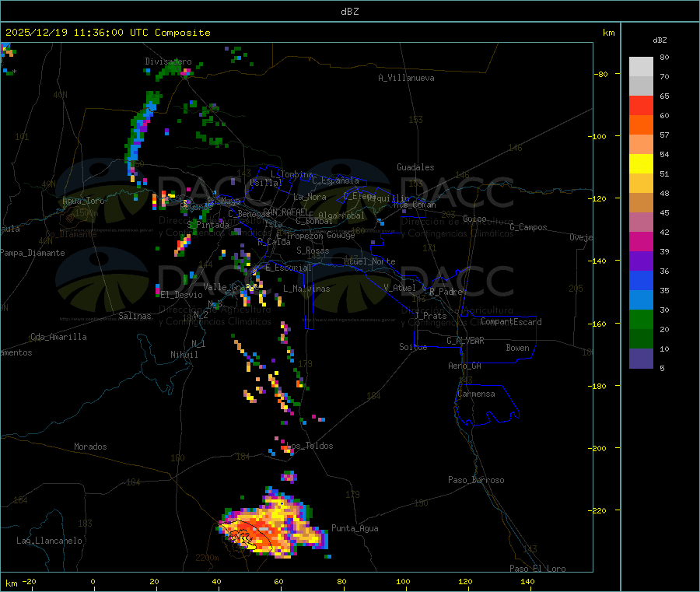The width and height of the screenshot is (700, 592).
Task: Click the Soitue place label
Action: click(x=413, y=347)
